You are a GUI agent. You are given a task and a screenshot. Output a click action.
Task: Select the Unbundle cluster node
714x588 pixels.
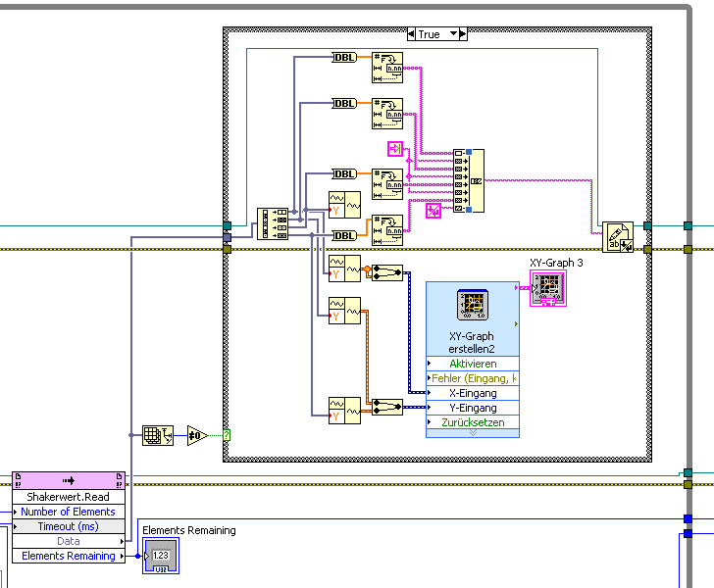(273, 223)
